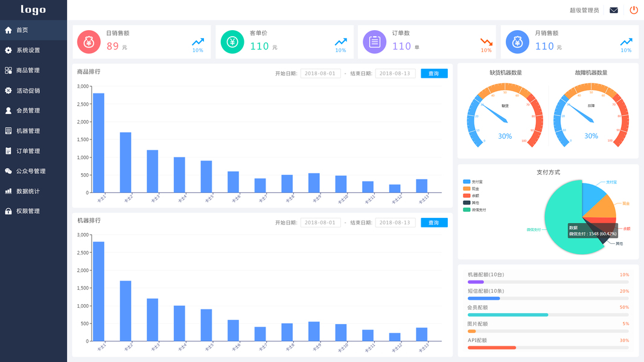Click the upward trend arrow in 月销售额 card
Screen dimensions: 644x362
(626, 42)
